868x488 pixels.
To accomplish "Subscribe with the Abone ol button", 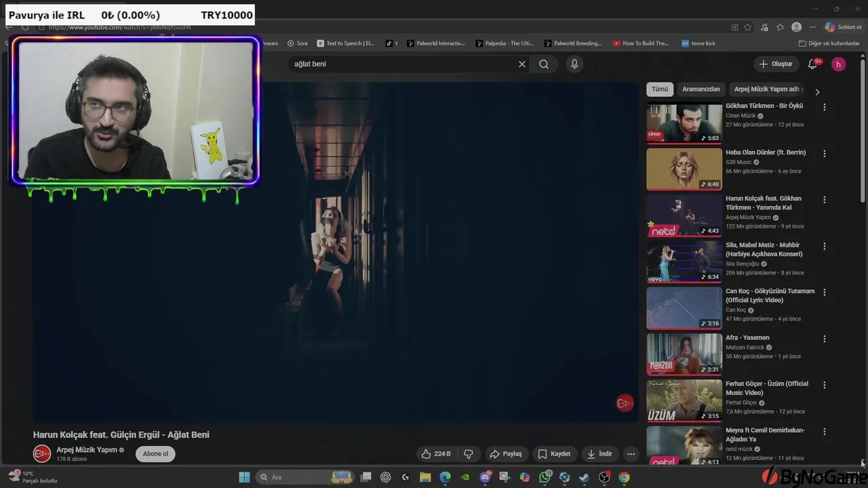I will click(x=155, y=454).
